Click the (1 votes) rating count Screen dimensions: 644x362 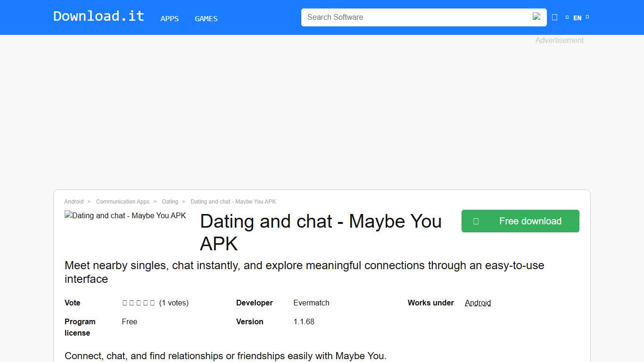tap(174, 303)
